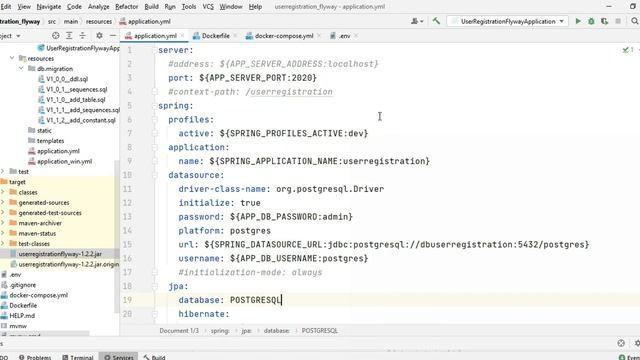
Task: Run with coverage icon in toolbar
Action: 604,21
